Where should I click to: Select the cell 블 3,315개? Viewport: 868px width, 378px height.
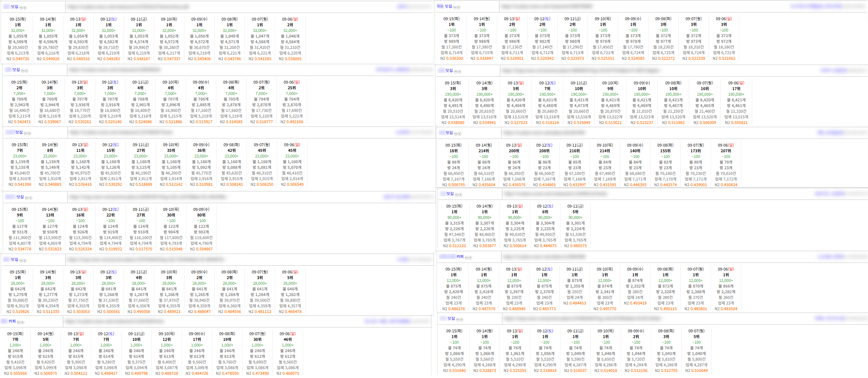point(454,223)
